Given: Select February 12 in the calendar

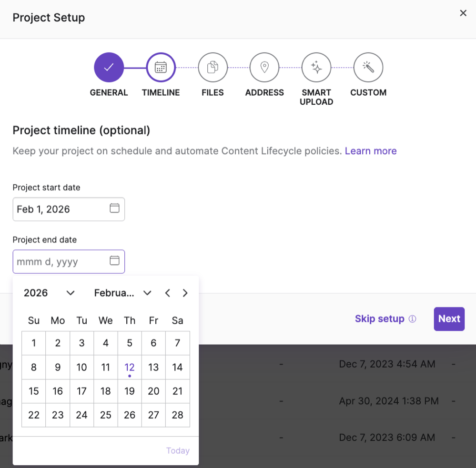Looking at the screenshot, I should [129, 367].
